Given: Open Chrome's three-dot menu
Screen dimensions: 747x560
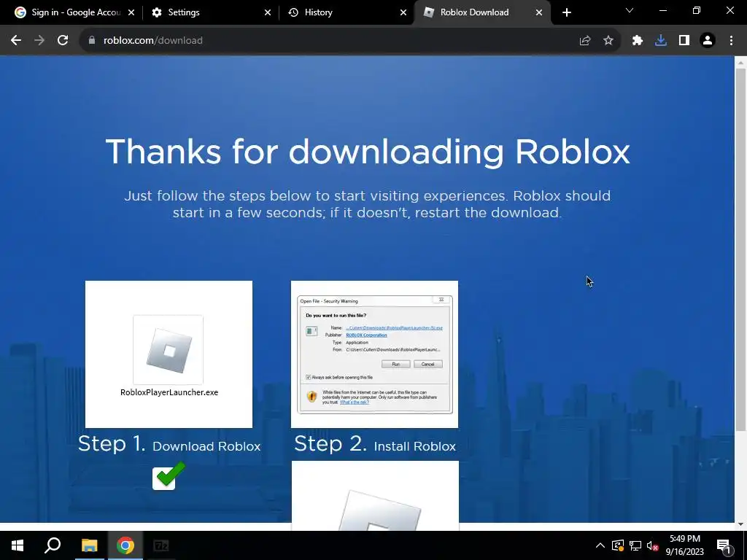Looking at the screenshot, I should (x=731, y=41).
